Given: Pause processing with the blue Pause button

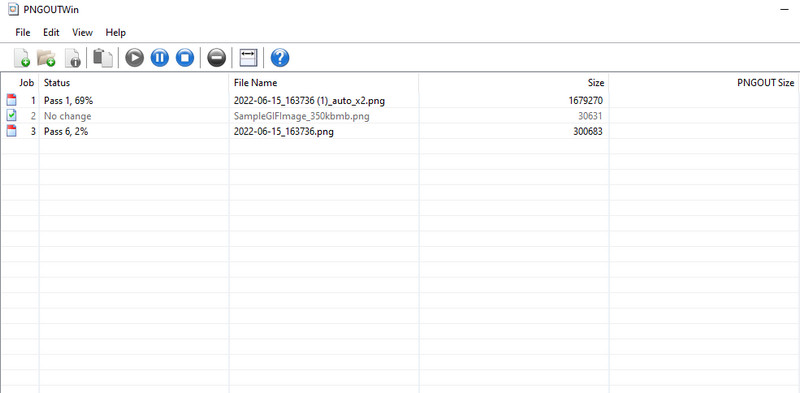Looking at the screenshot, I should click(160, 58).
